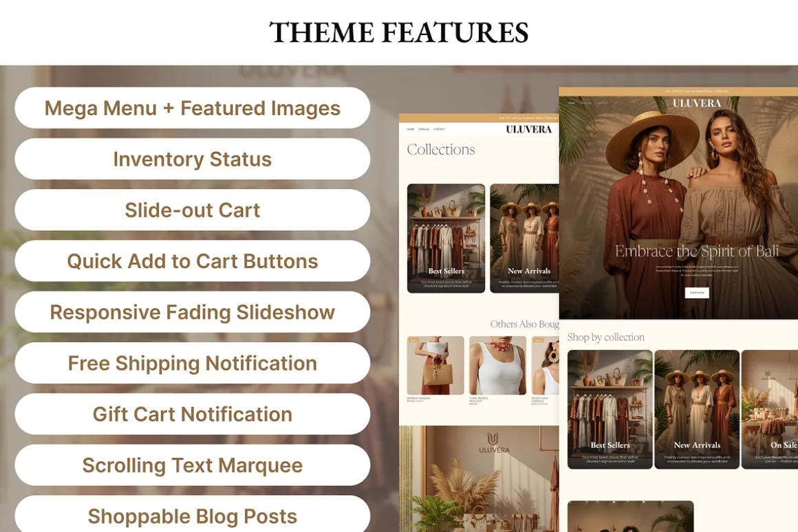Click the Free Shipping Notification pill
798x532 pixels.
(193, 363)
